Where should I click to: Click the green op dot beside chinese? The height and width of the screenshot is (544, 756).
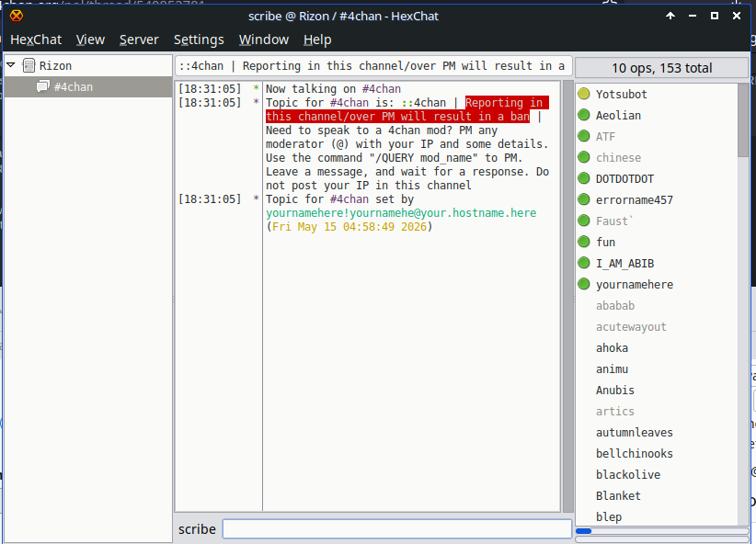584,157
